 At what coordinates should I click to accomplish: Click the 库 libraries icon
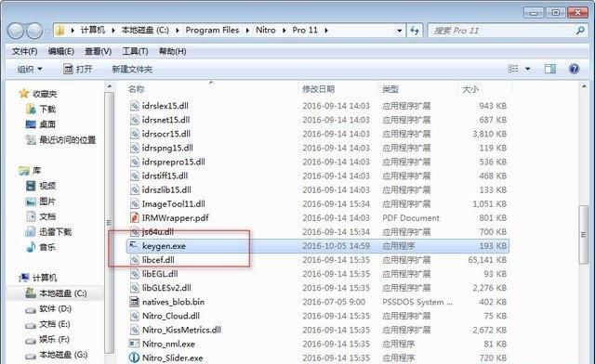click(x=23, y=171)
